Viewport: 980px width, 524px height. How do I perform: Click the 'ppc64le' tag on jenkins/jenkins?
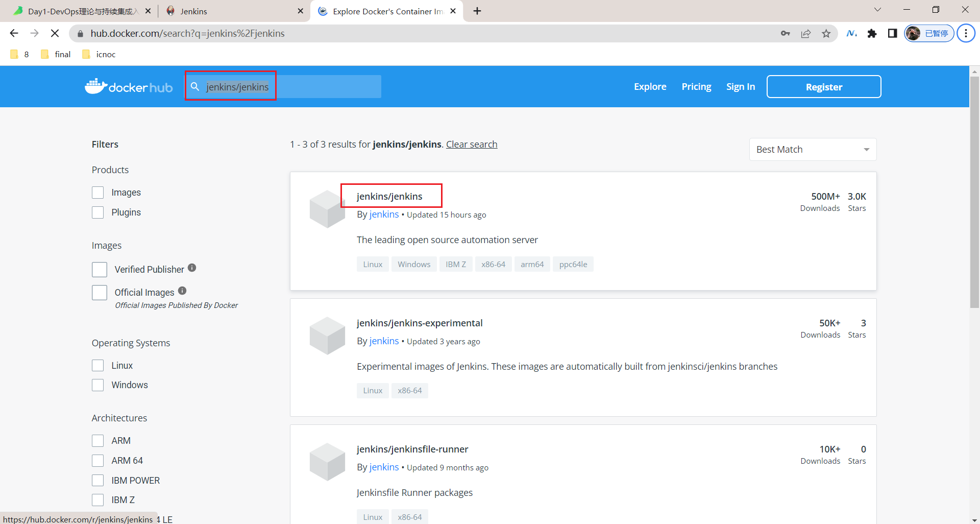(573, 265)
